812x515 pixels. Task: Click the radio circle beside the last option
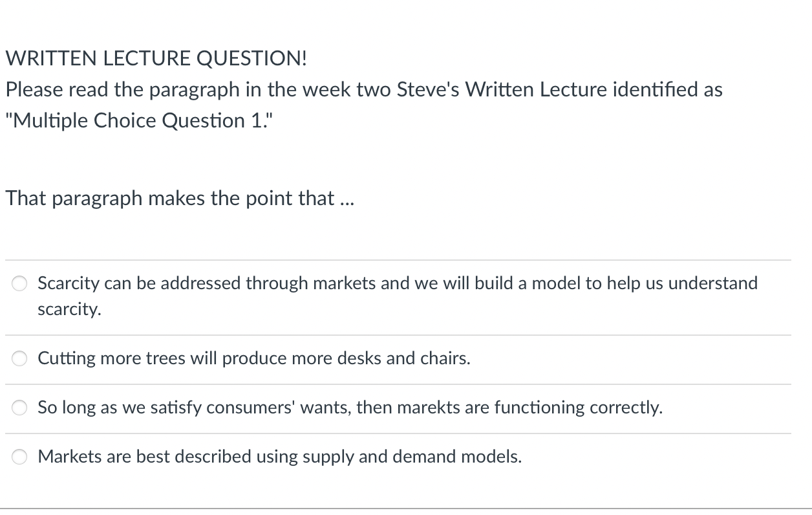click(19, 457)
